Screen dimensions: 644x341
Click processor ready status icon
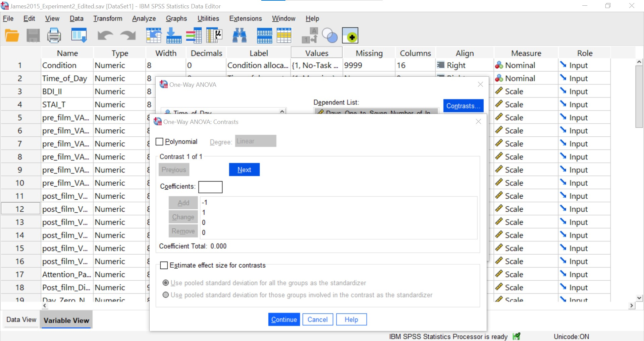click(516, 336)
